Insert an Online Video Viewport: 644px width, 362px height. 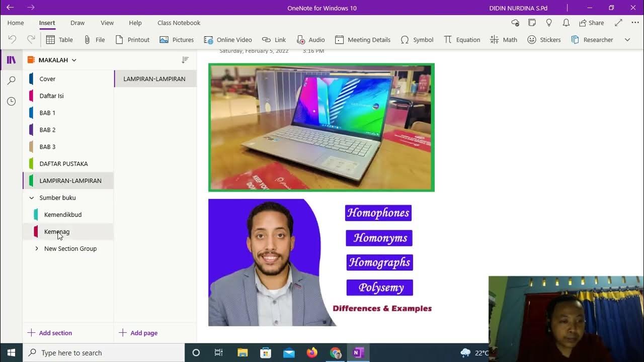tap(227, 40)
